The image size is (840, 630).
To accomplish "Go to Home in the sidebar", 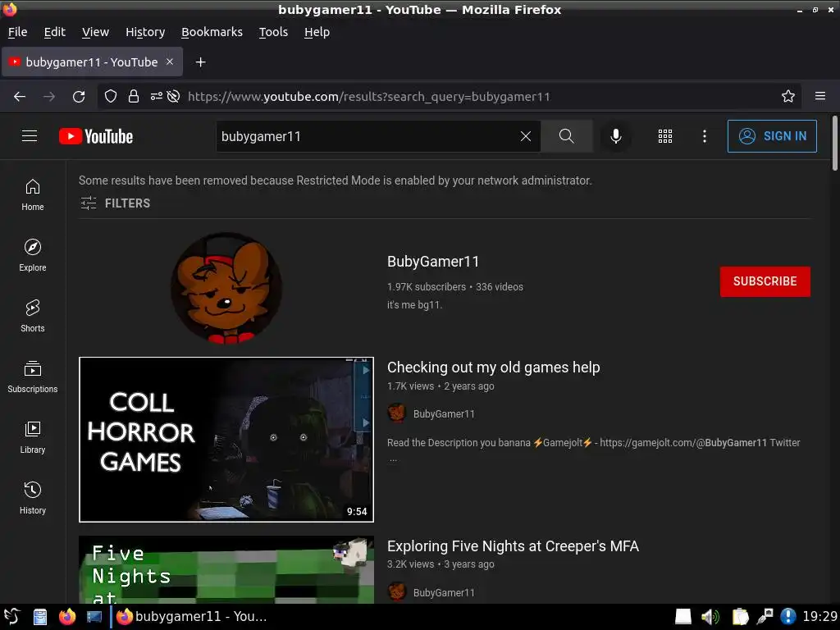I will (33, 195).
